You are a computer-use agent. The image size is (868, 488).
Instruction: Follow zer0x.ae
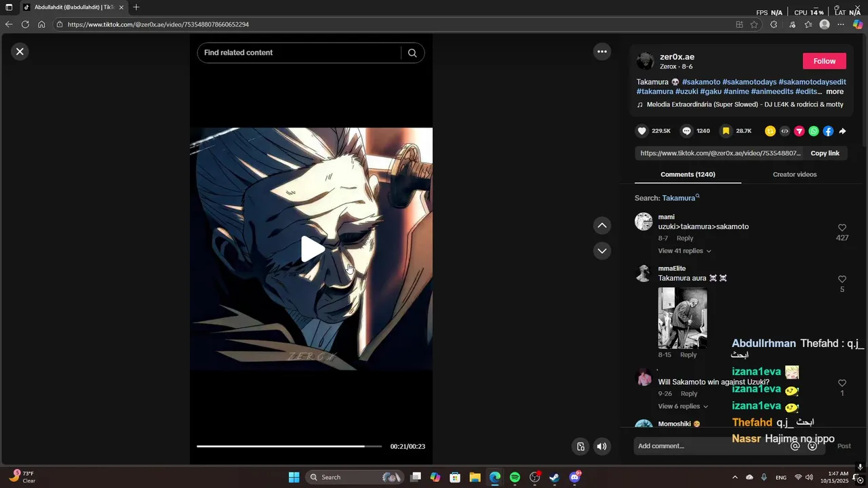(x=825, y=61)
